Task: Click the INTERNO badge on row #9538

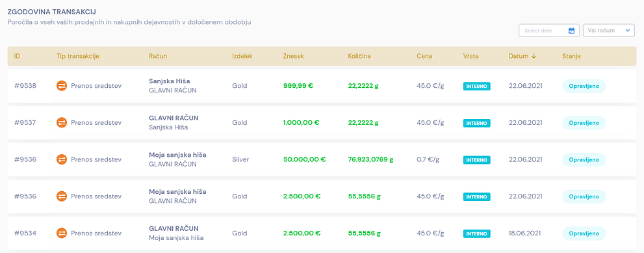Action: [477, 87]
